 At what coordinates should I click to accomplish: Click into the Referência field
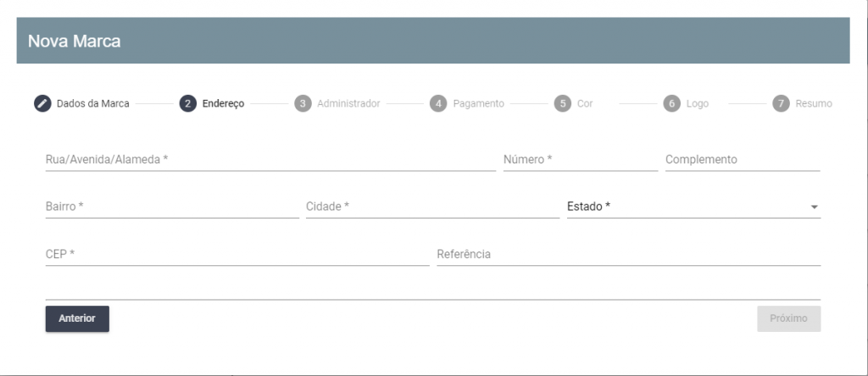point(629,254)
